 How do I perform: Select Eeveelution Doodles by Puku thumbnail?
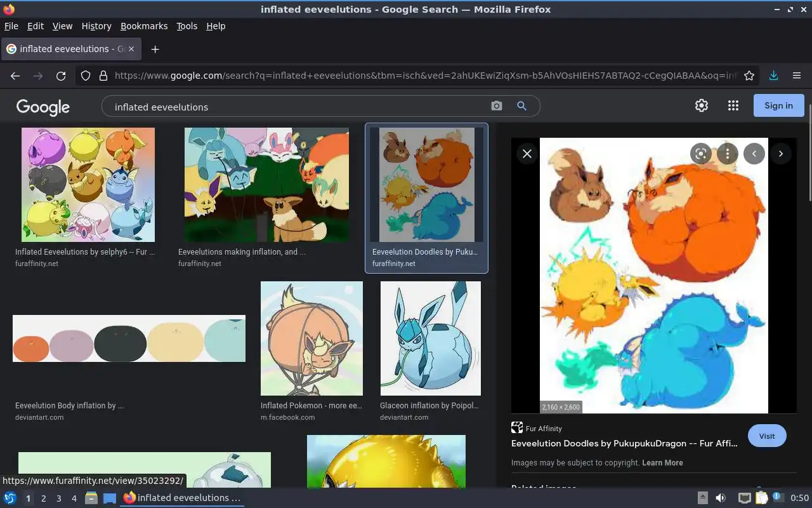pos(426,185)
